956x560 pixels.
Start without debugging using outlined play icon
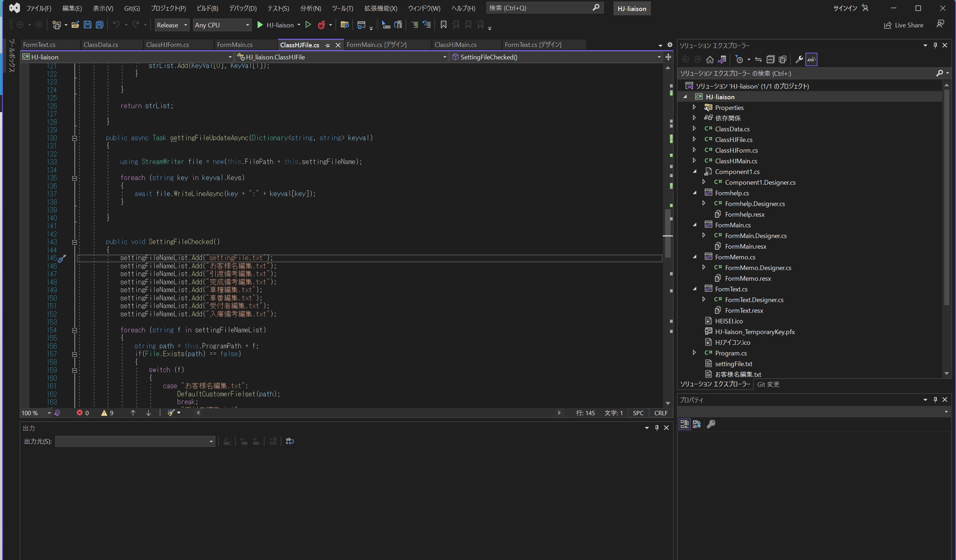pos(308,25)
